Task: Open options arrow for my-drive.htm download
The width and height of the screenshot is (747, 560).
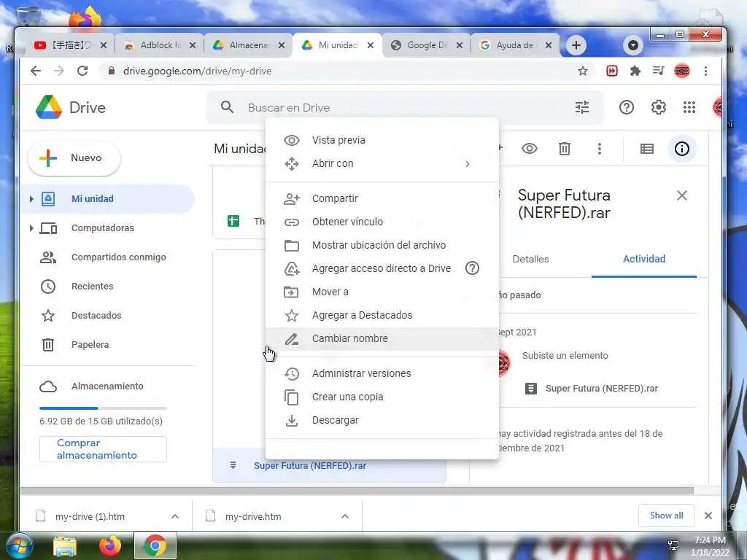Action: coord(345,516)
